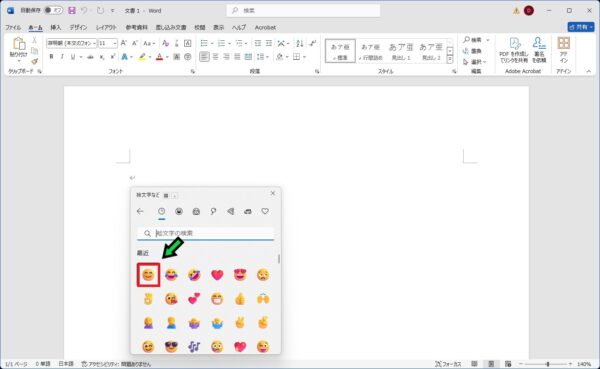Open the Font dialog launcher
Screen dimensions: 600x369
click(193, 71)
